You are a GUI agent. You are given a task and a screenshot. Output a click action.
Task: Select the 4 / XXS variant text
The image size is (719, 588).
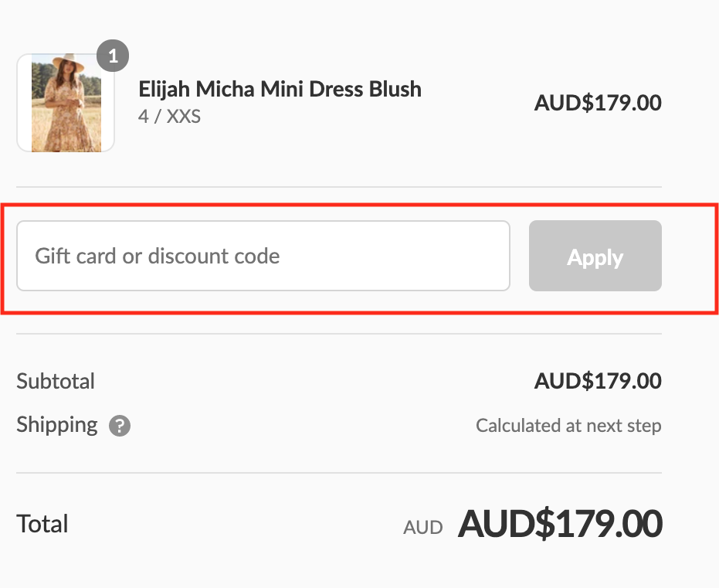point(169,117)
